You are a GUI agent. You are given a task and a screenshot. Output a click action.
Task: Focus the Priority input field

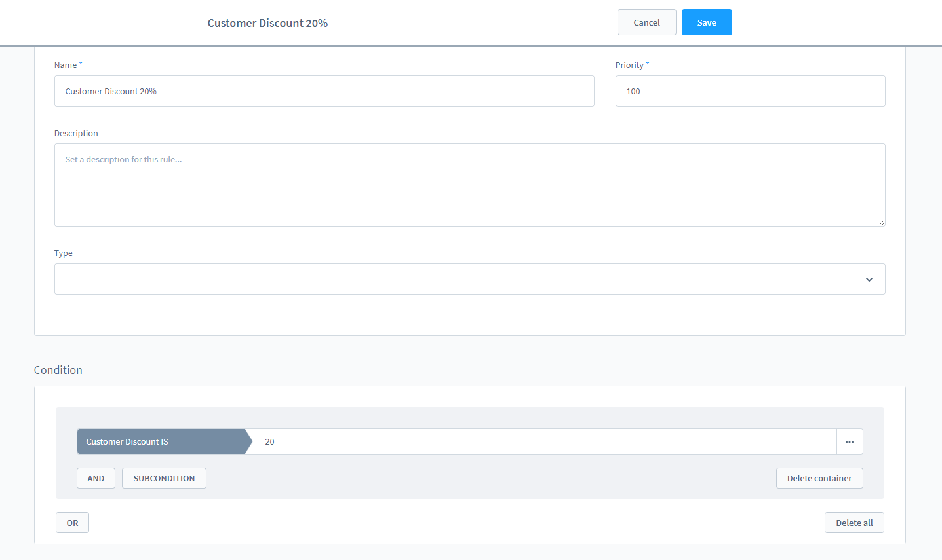tap(750, 91)
